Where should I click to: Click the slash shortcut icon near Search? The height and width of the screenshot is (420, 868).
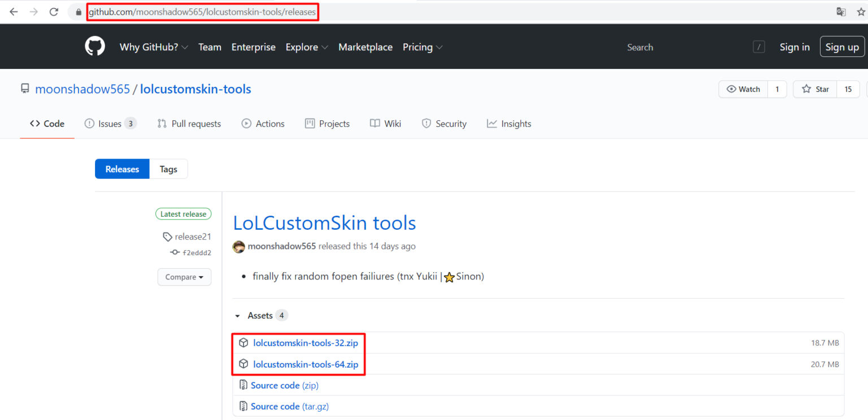[759, 47]
